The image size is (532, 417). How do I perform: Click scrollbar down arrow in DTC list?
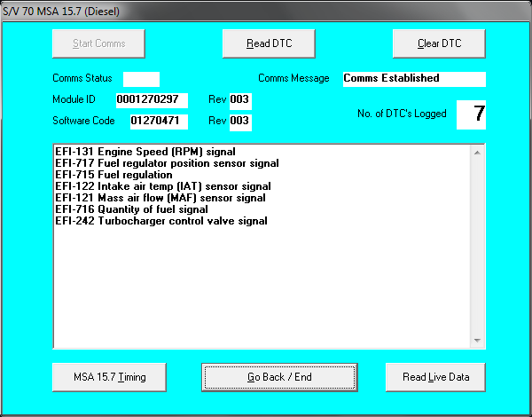coord(477,341)
